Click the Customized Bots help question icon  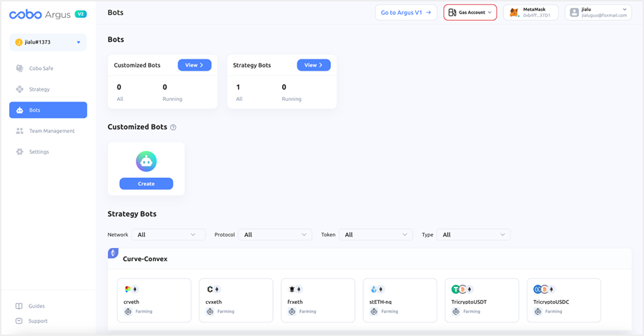point(173,127)
